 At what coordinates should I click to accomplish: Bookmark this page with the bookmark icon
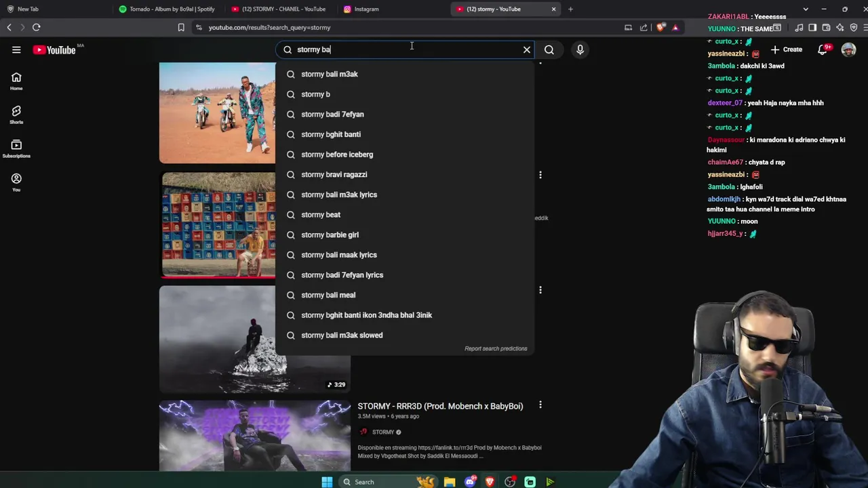click(181, 27)
